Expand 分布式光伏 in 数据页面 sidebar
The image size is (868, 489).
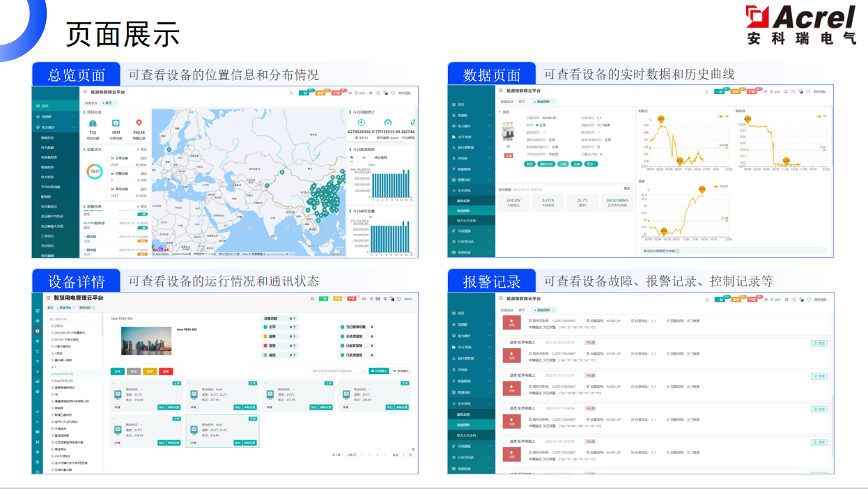(471, 241)
